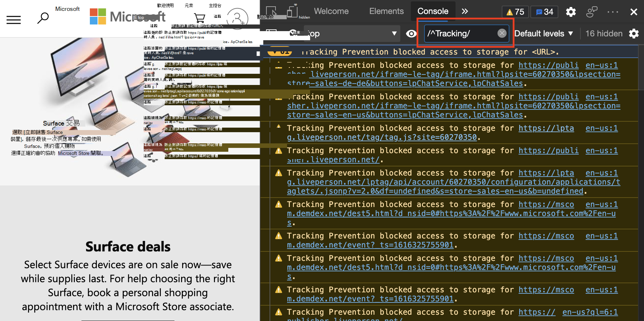
Task: Open the en-us?ql=6:1 source link
Action: click(590, 312)
